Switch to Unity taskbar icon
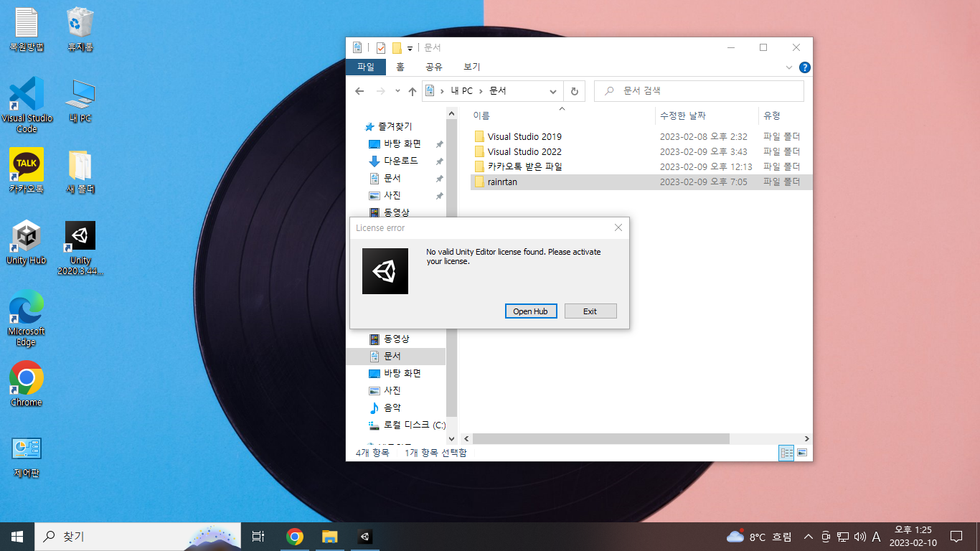 364,536
